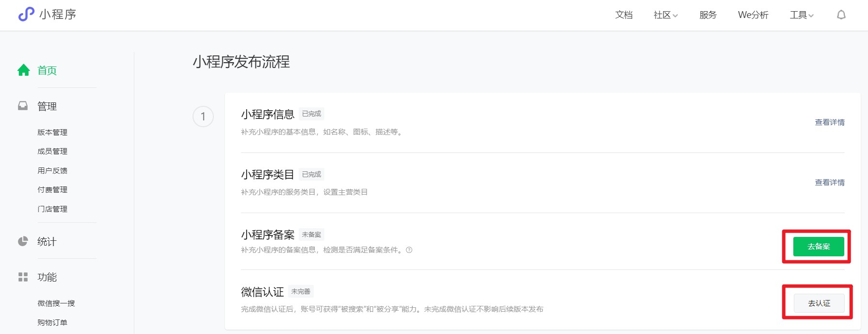Open 成员管理 in the sidebar
The width and height of the screenshot is (868, 334).
52,151
